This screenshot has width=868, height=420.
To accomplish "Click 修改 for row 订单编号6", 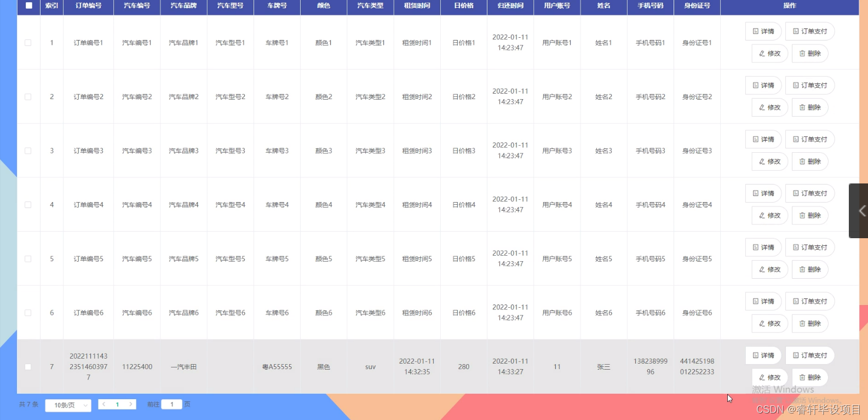I will (769, 324).
